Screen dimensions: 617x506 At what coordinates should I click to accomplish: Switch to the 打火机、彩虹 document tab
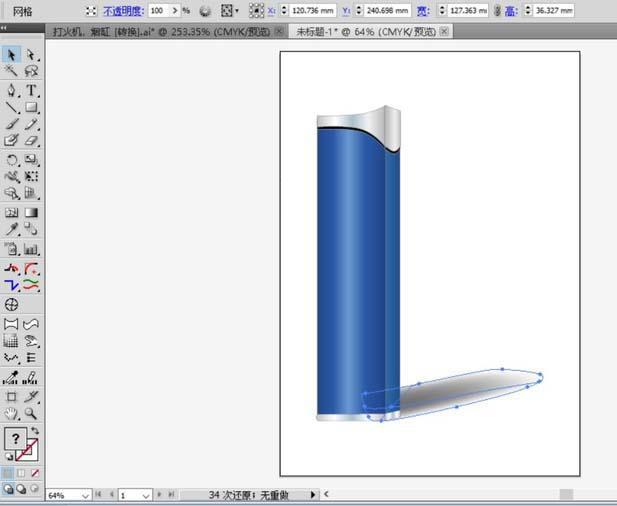pos(160,31)
